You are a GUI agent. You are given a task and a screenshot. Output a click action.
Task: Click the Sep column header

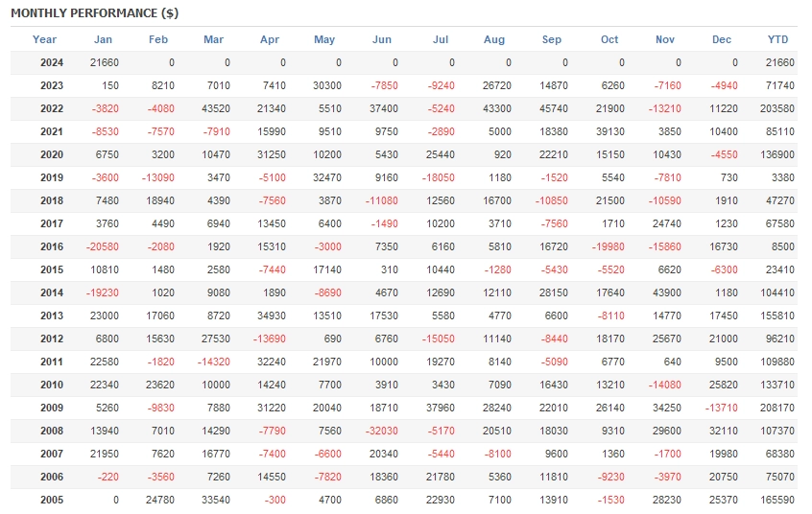552,40
